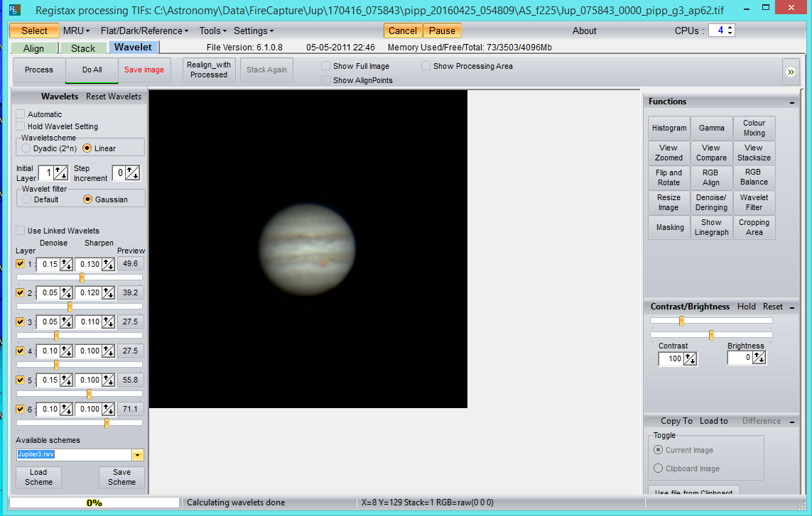Open the Settings dropdown menu
The image size is (812, 516).
[x=254, y=31]
